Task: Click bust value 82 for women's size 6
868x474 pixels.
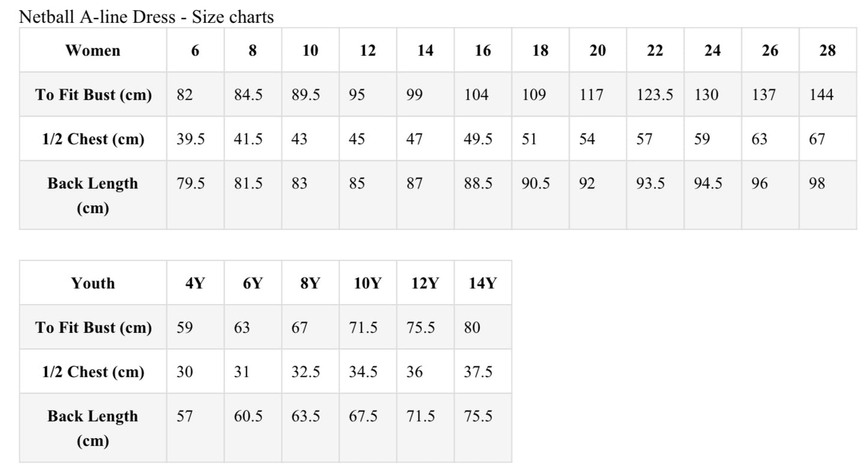Action: click(185, 95)
